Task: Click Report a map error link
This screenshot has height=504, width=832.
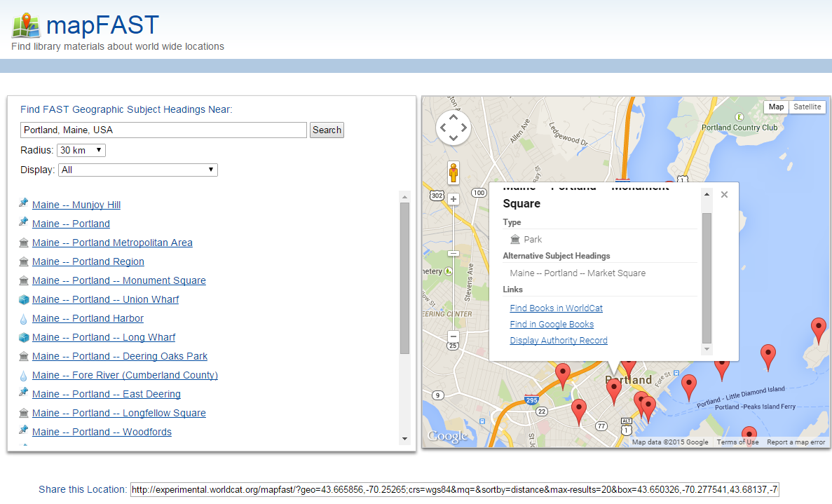Action: (796, 442)
